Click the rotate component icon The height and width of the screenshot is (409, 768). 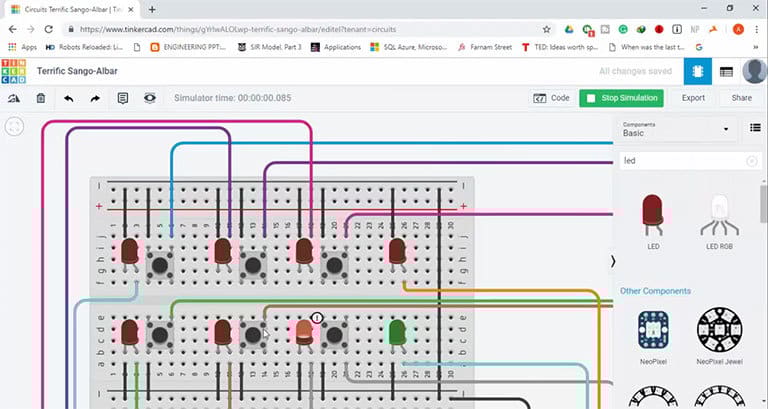pos(14,98)
